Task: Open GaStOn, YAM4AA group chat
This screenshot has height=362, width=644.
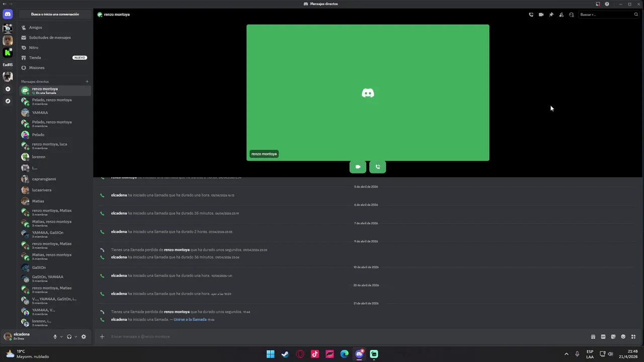Action: coord(55,279)
